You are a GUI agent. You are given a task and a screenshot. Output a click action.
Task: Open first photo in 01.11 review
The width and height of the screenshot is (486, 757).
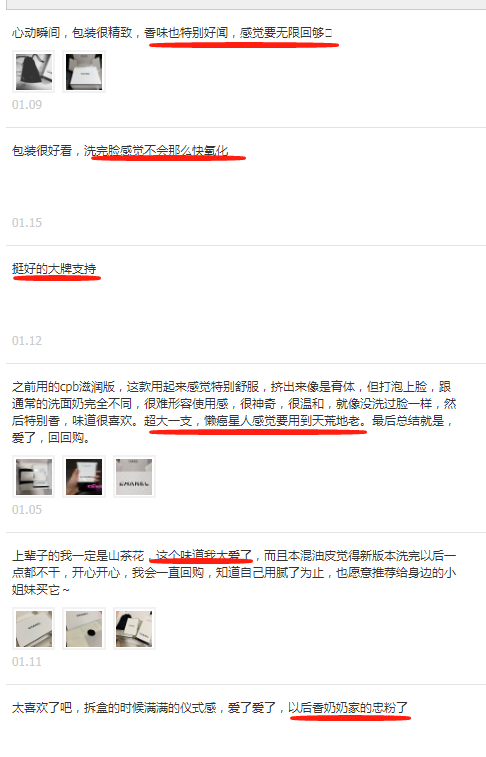click(x=34, y=629)
